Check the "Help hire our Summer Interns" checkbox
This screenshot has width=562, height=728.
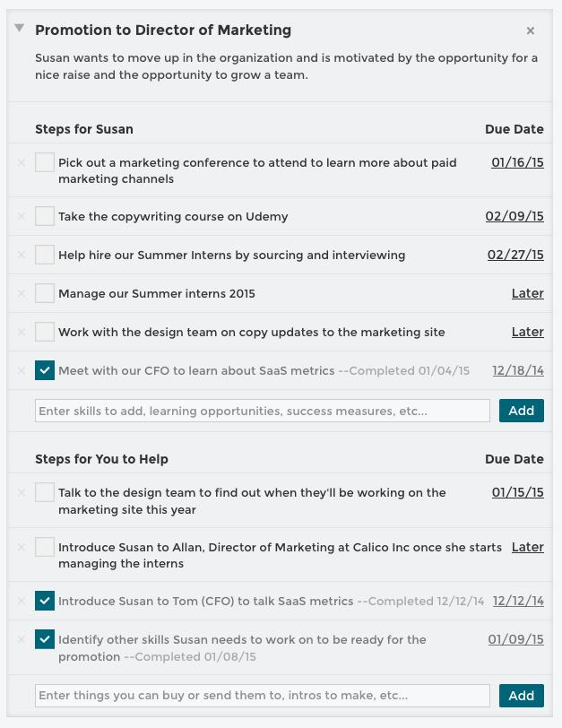[44, 255]
